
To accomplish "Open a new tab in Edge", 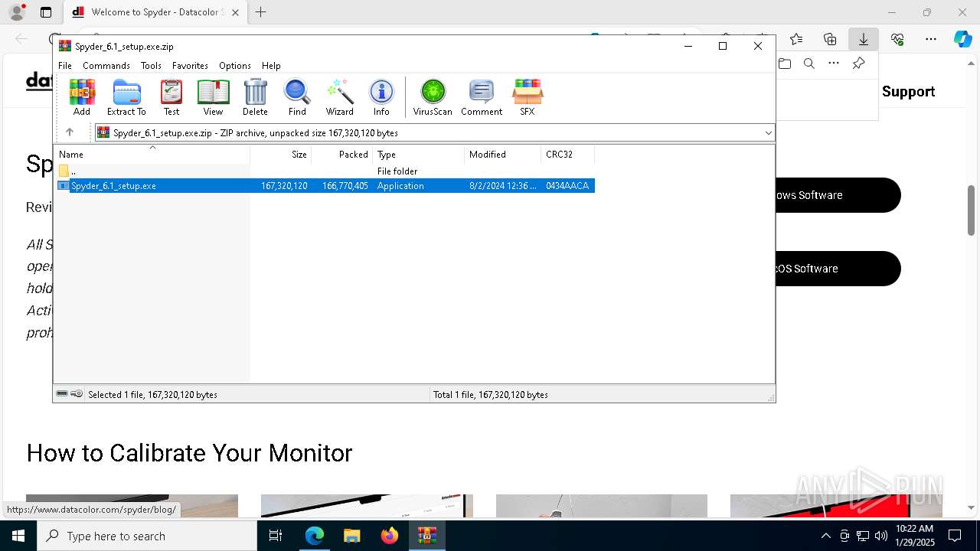I will [261, 12].
